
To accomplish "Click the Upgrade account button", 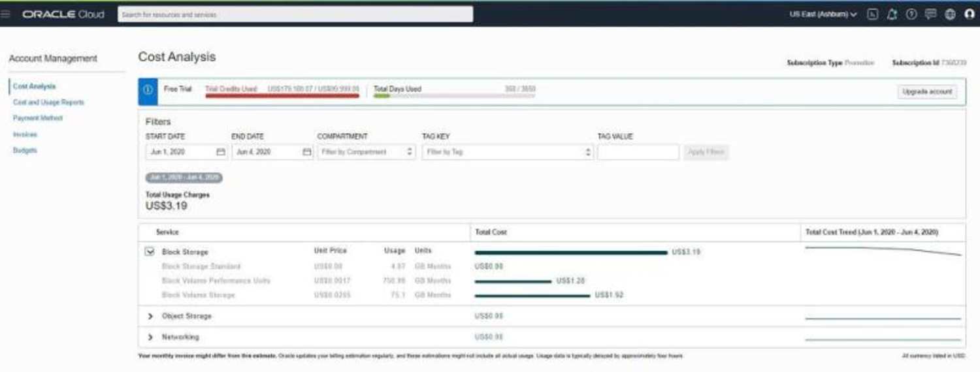I will coord(927,92).
